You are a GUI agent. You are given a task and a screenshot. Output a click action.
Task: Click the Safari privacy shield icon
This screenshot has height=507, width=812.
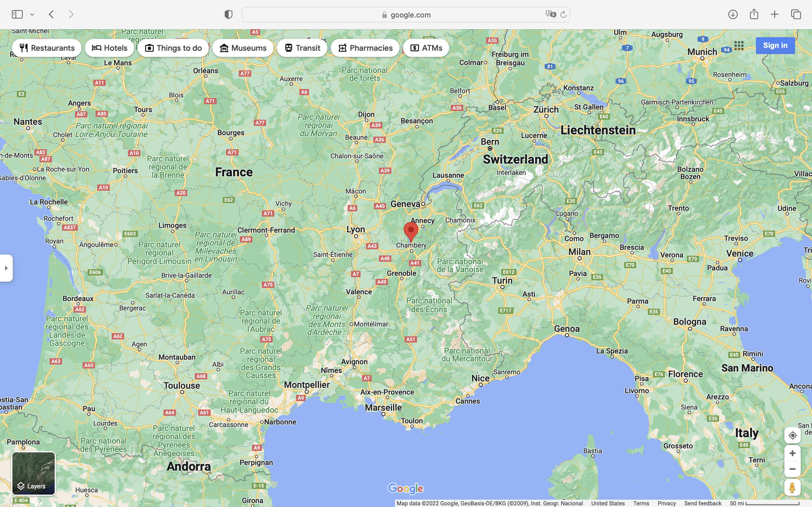point(228,14)
